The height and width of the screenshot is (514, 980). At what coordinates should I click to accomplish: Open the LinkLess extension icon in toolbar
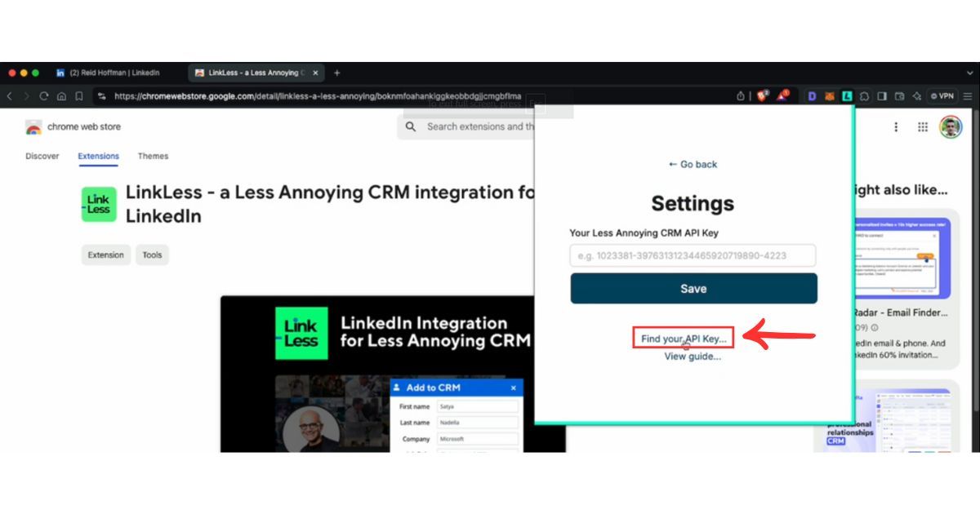(x=848, y=96)
